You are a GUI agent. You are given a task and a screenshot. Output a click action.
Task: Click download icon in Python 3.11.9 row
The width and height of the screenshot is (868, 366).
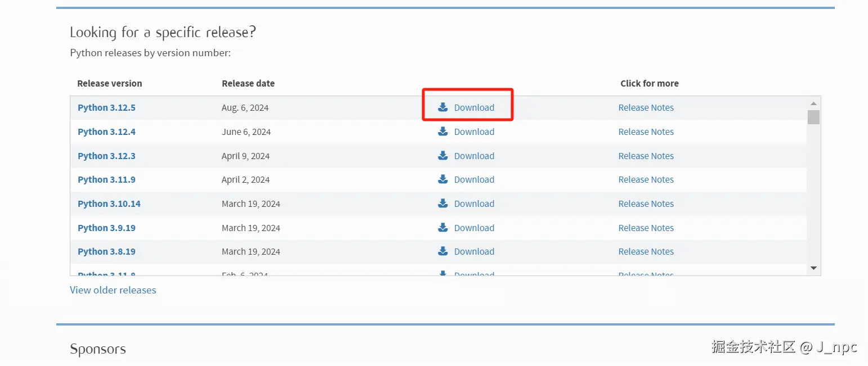443,179
